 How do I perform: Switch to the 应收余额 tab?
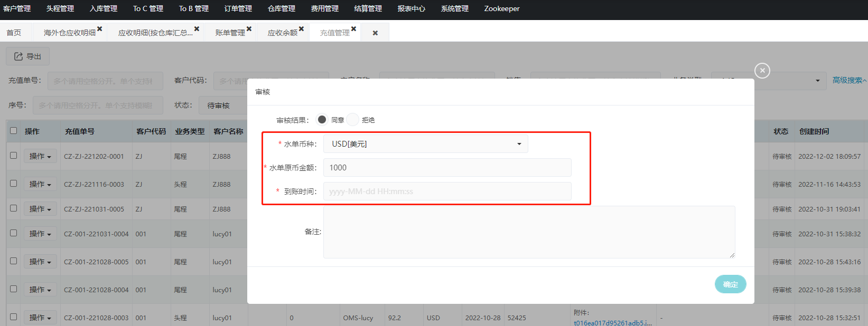283,33
